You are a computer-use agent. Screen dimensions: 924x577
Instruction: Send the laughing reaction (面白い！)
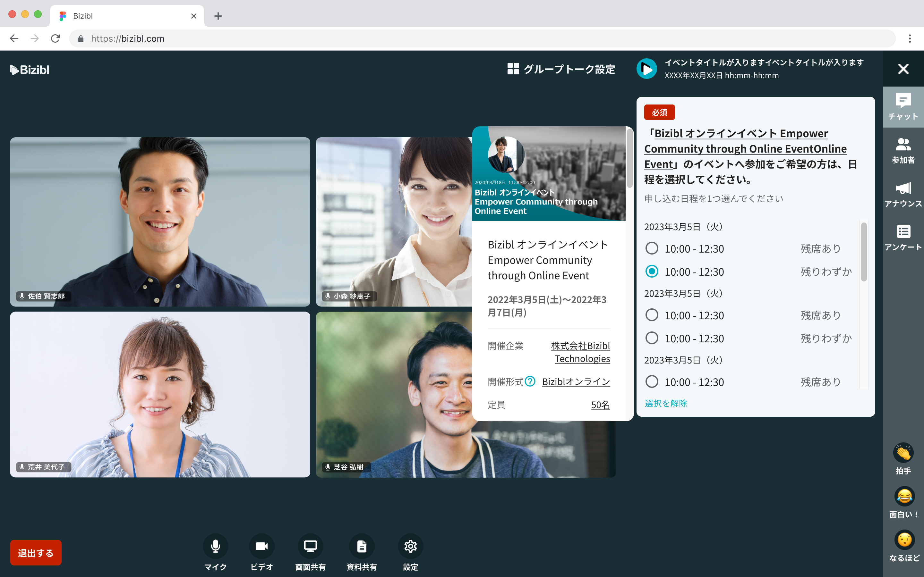click(904, 497)
